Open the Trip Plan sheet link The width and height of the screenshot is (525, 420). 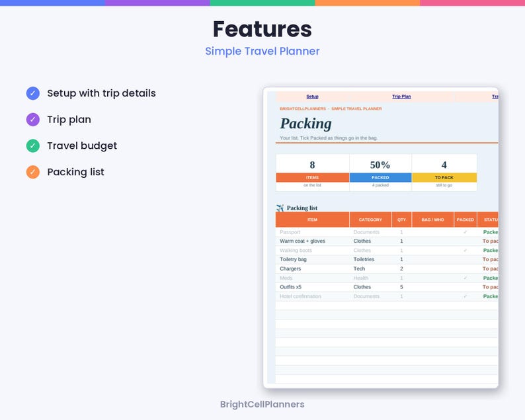(401, 97)
